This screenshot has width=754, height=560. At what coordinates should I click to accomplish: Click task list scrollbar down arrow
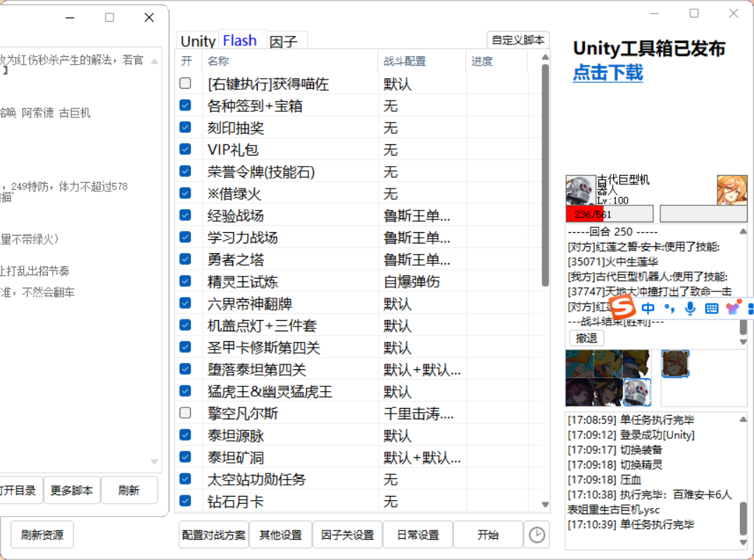click(546, 504)
